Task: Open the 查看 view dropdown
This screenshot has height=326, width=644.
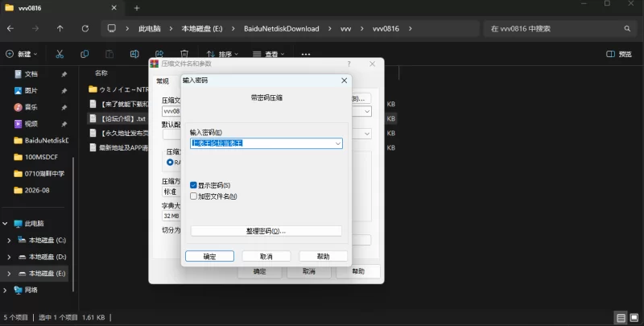Action: point(268,54)
